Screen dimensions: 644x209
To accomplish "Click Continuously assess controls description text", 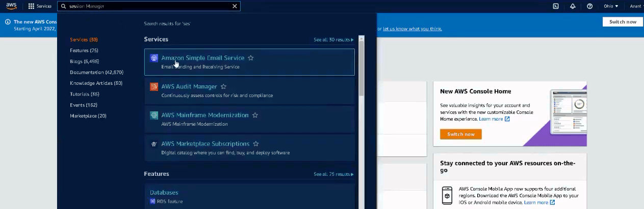I will [x=217, y=96].
